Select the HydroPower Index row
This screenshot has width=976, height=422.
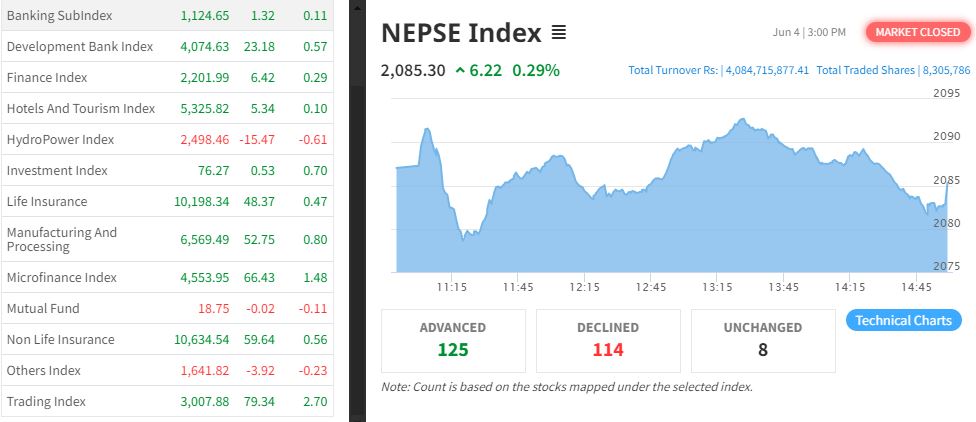(x=60, y=140)
